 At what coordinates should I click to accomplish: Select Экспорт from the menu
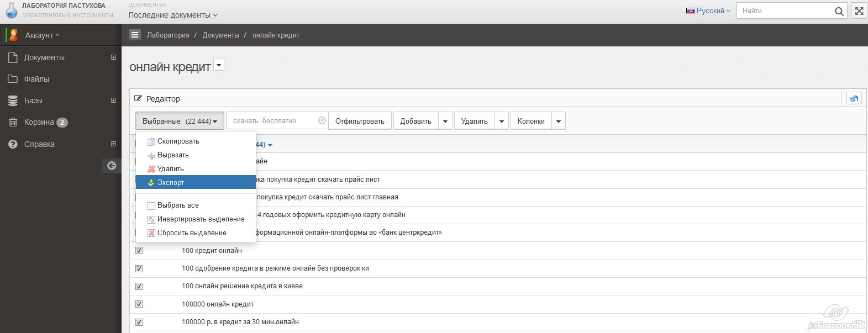click(x=171, y=182)
